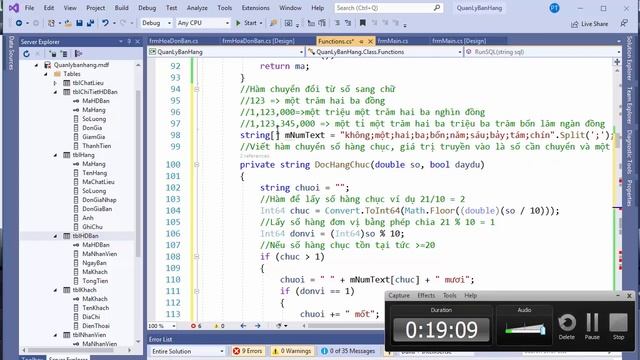Image resolution: width=640 pixels, height=360 pixels.
Task: Click the search magnifier icon in the title bar
Action: click(x=437, y=8)
